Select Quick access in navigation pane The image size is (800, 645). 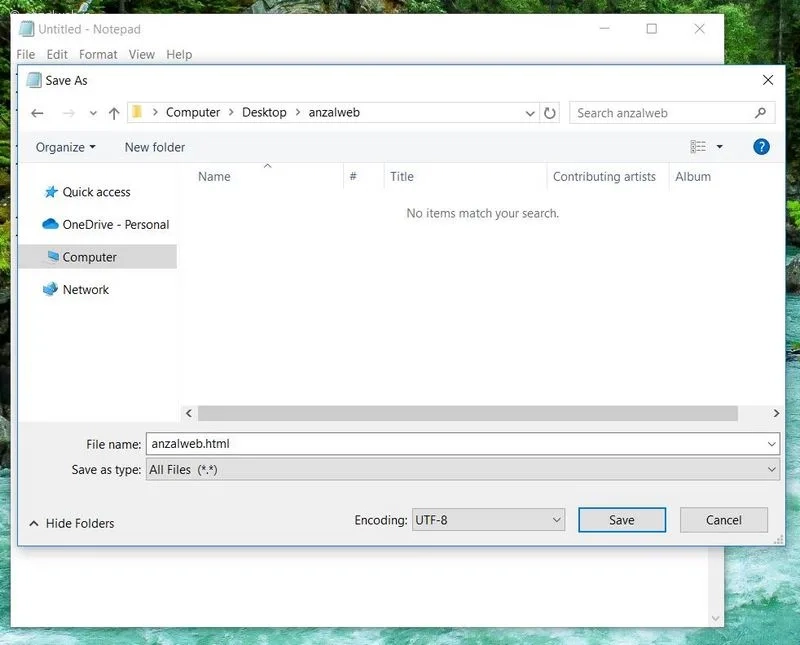click(96, 192)
